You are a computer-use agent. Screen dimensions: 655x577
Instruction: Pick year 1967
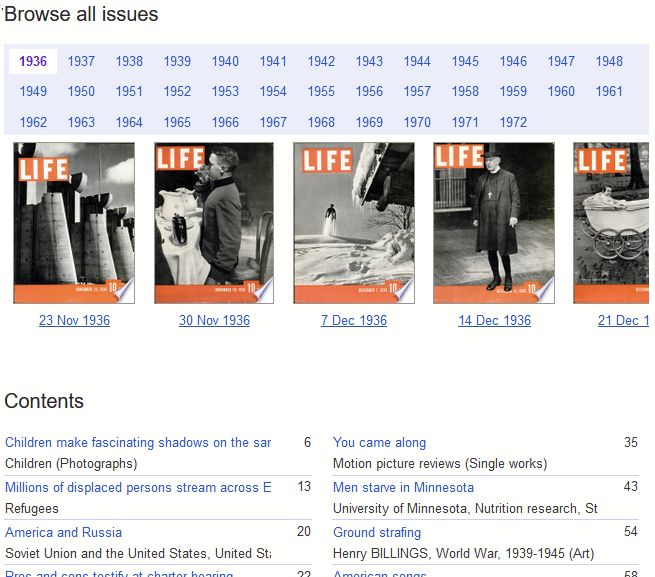click(273, 122)
